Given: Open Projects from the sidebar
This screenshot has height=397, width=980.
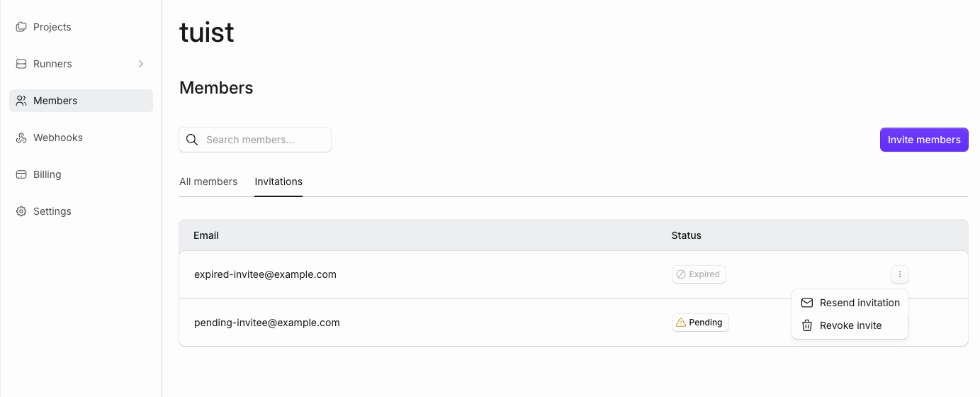Looking at the screenshot, I should [81, 27].
